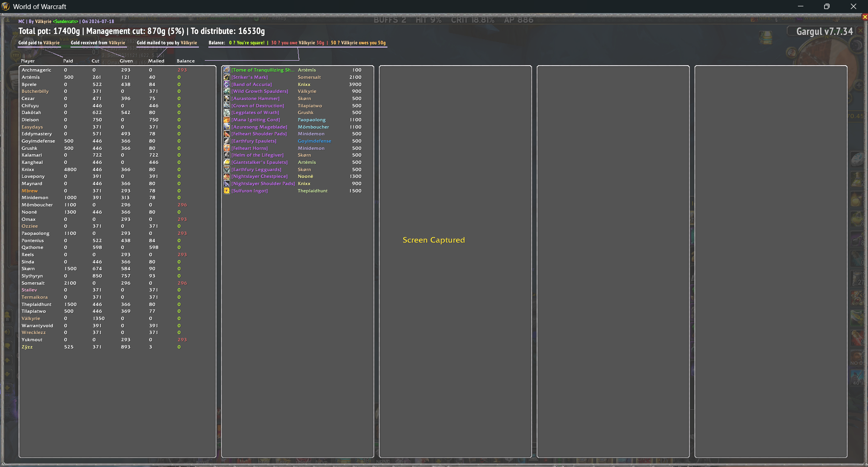Pick the Wild Growth Spaulders item icon
868x467 pixels.
(x=226, y=91)
